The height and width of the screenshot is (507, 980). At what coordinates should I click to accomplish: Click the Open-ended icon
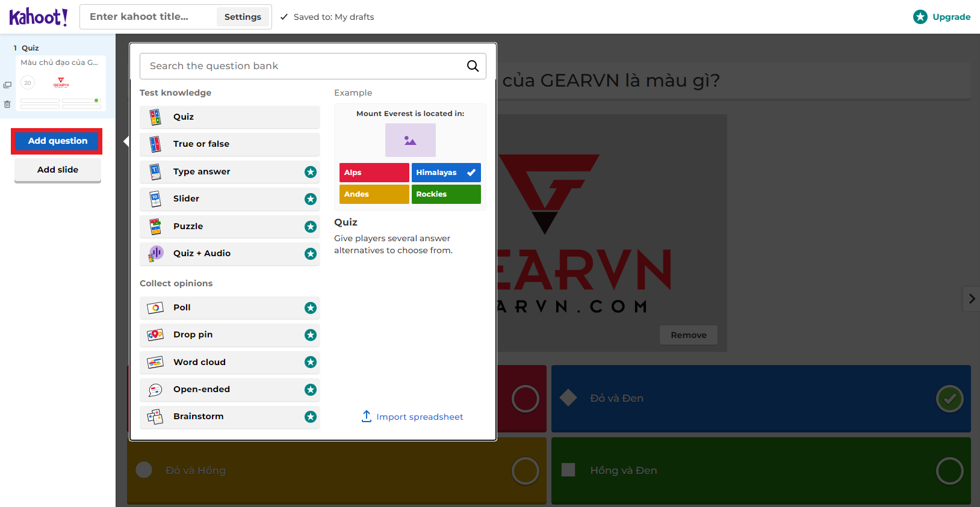click(155, 389)
